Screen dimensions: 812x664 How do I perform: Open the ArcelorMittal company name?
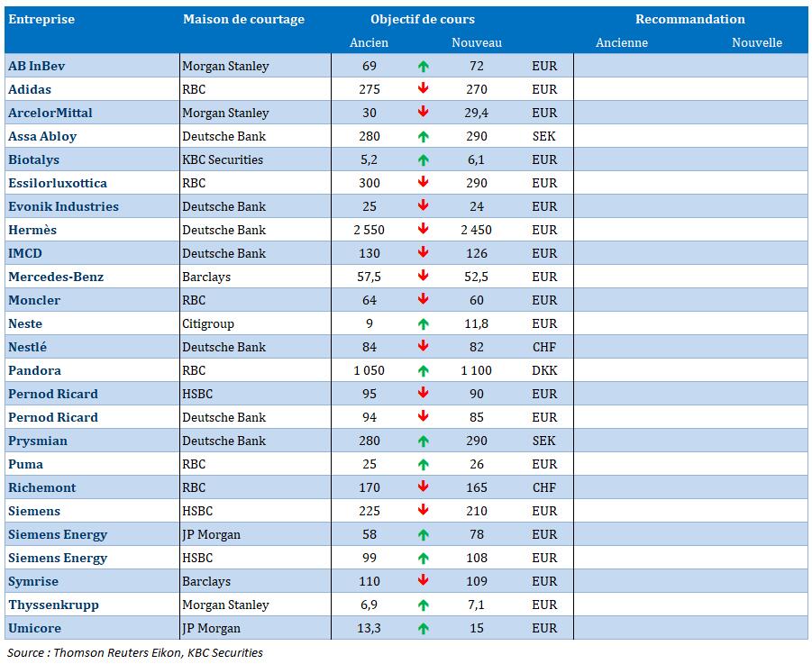[x=50, y=113]
